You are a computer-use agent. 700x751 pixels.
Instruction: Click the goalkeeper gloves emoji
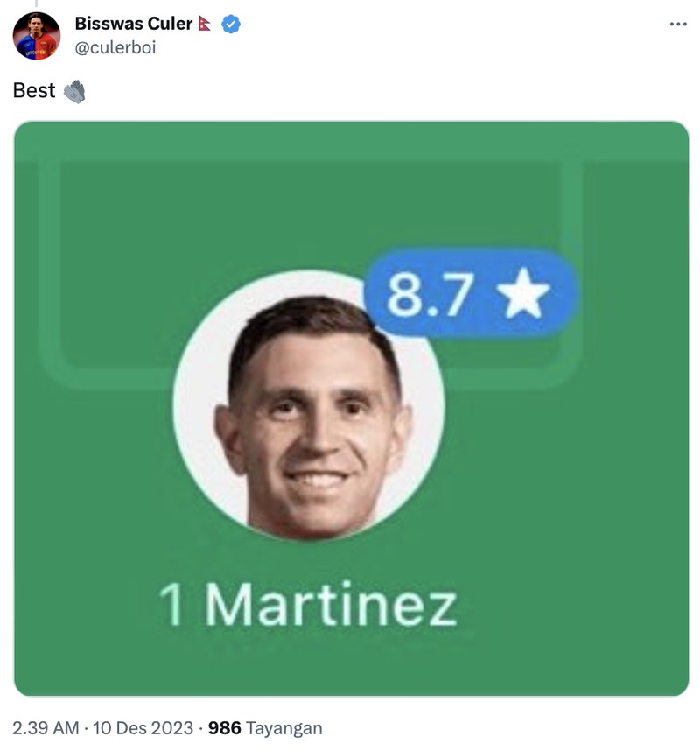74,91
